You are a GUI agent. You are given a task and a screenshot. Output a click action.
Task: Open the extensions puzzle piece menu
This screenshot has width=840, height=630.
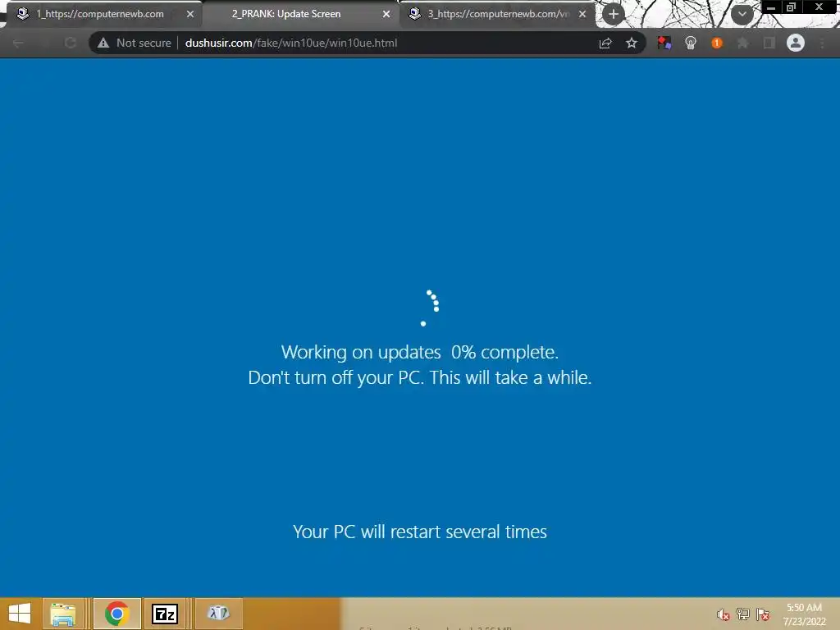point(742,43)
